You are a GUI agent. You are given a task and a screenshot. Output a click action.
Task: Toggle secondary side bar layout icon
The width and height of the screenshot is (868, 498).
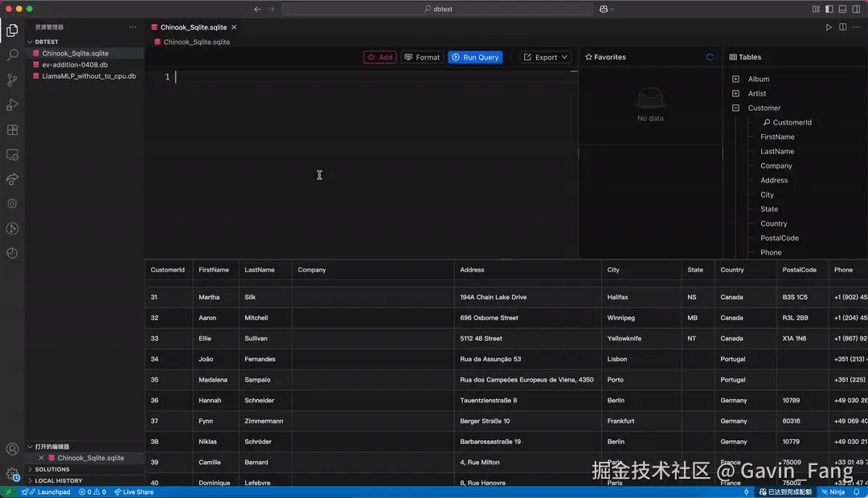pyautogui.click(x=857, y=9)
